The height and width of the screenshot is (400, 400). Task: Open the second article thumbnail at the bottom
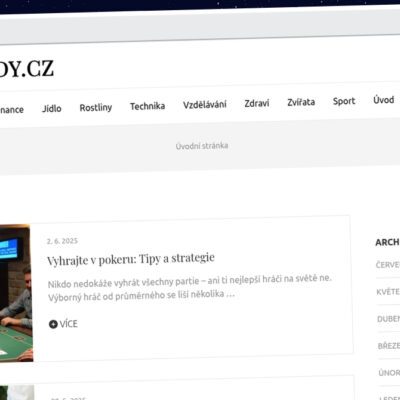(17, 393)
